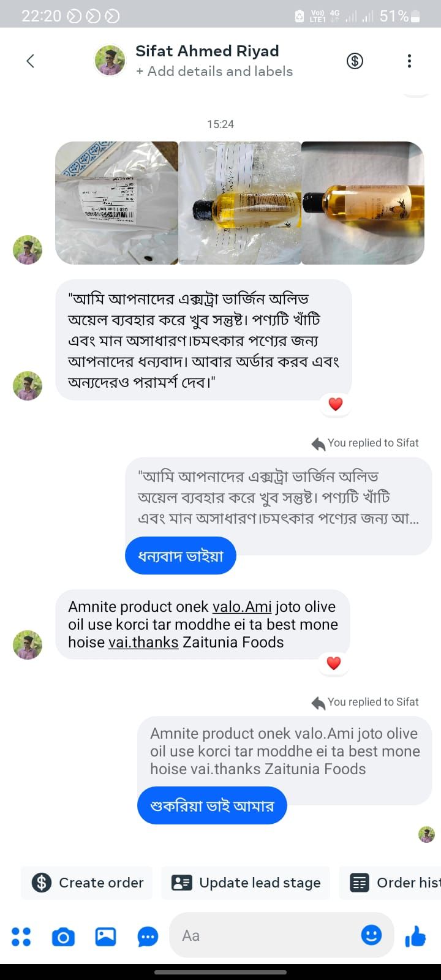Open the three-dot more options menu
441x980 pixels.
click(409, 61)
